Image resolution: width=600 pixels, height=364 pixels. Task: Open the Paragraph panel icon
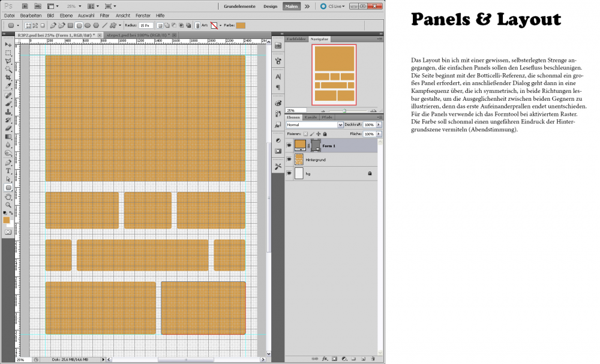click(x=278, y=87)
